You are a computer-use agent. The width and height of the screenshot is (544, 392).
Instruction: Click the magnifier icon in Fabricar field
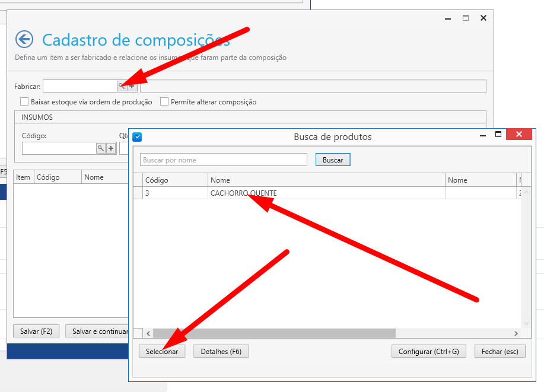tap(121, 87)
